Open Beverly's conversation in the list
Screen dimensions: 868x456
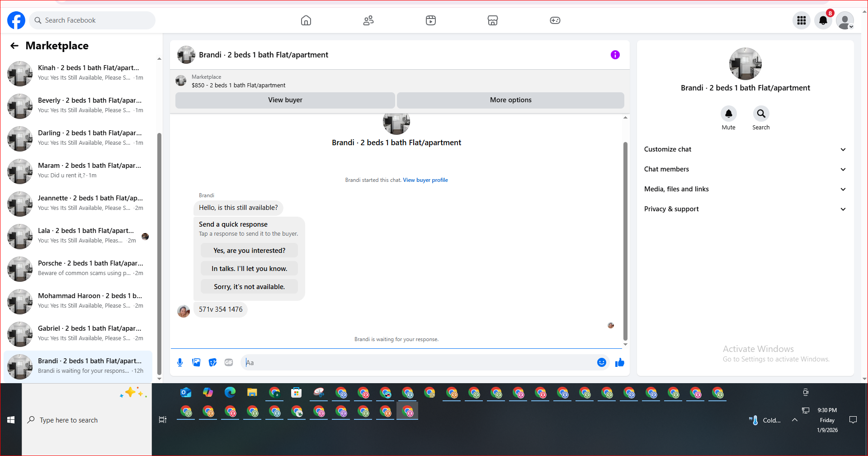point(78,106)
